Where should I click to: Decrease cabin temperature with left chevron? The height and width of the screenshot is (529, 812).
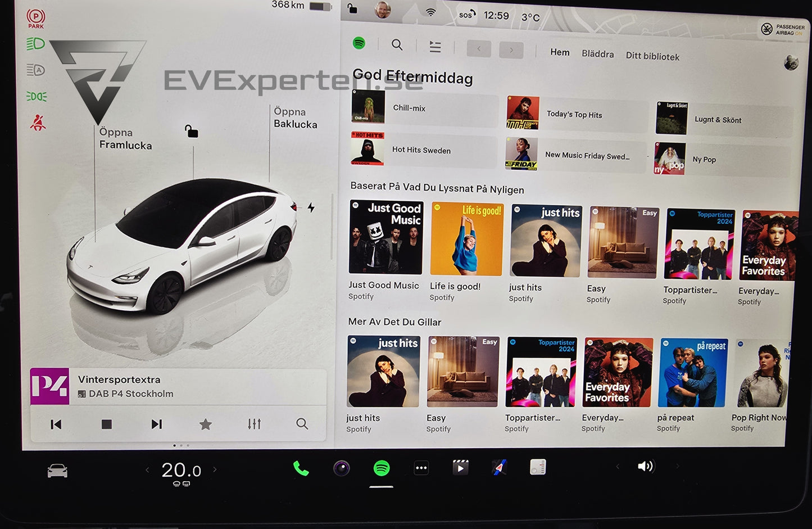click(148, 469)
